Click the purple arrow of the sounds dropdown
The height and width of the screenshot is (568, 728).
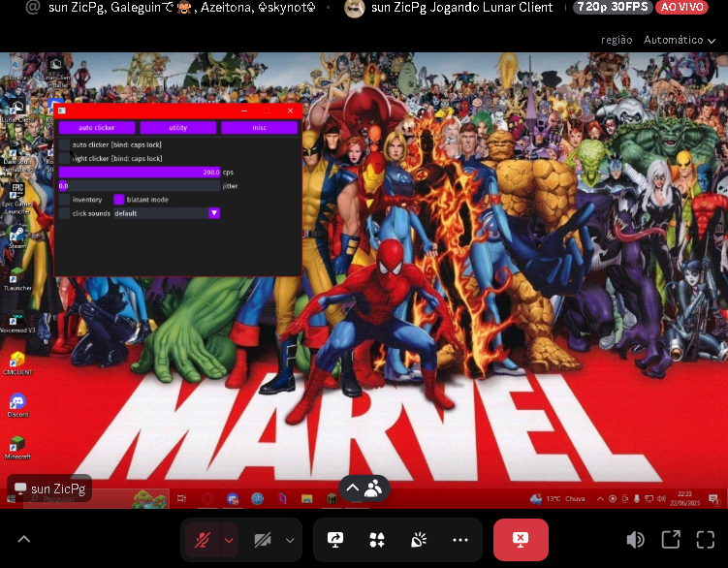(214, 213)
